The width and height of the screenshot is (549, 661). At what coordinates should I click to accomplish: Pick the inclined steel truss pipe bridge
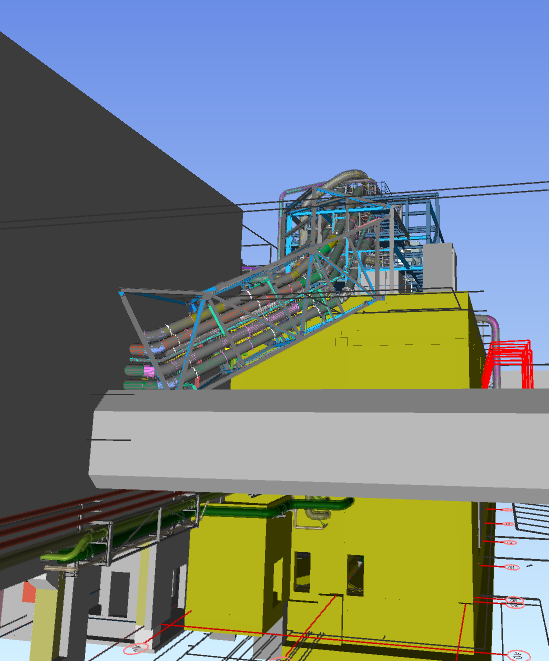tap(253, 312)
